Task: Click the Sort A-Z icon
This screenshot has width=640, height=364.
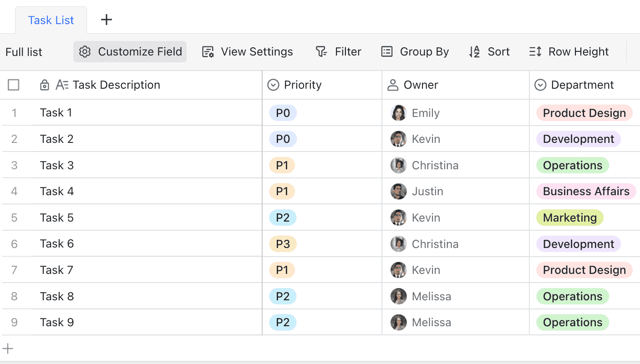Action: 474,52
